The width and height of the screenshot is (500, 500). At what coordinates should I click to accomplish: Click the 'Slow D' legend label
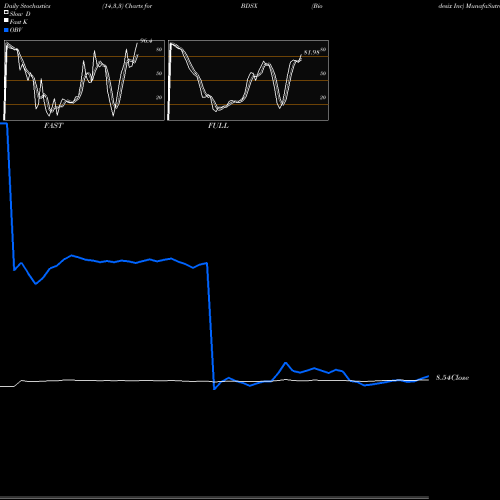20,14
